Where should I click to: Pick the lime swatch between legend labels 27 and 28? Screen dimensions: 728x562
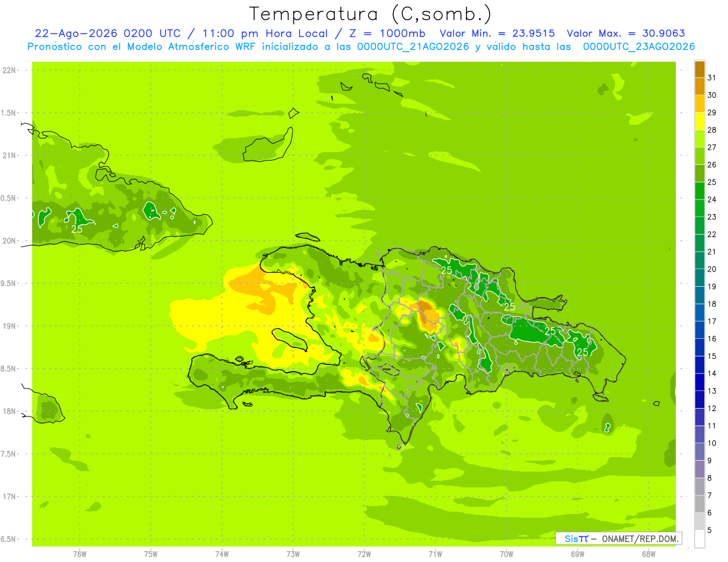[699, 138]
